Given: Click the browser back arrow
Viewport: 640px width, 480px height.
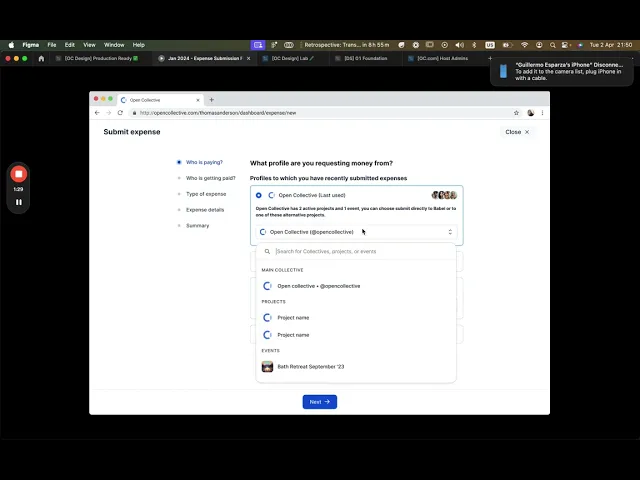Looking at the screenshot, I should [x=97, y=113].
